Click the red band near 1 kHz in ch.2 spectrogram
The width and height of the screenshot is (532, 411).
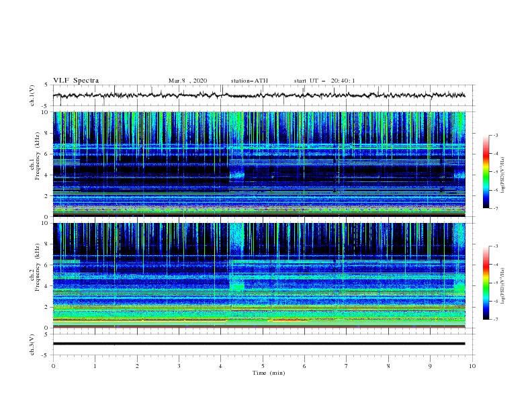(285, 320)
